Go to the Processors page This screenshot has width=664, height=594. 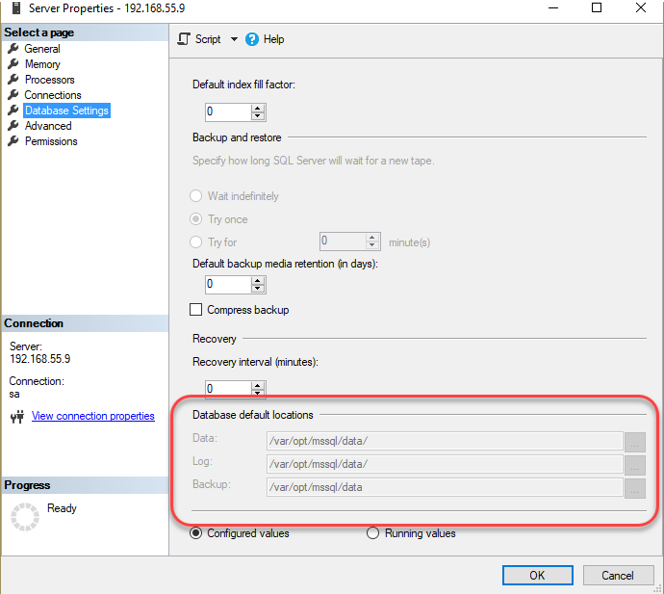pos(49,79)
